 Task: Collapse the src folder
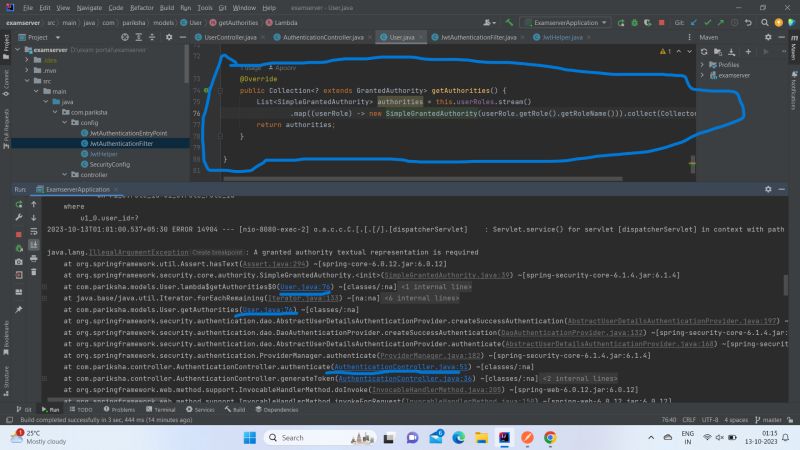click(x=28, y=81)
